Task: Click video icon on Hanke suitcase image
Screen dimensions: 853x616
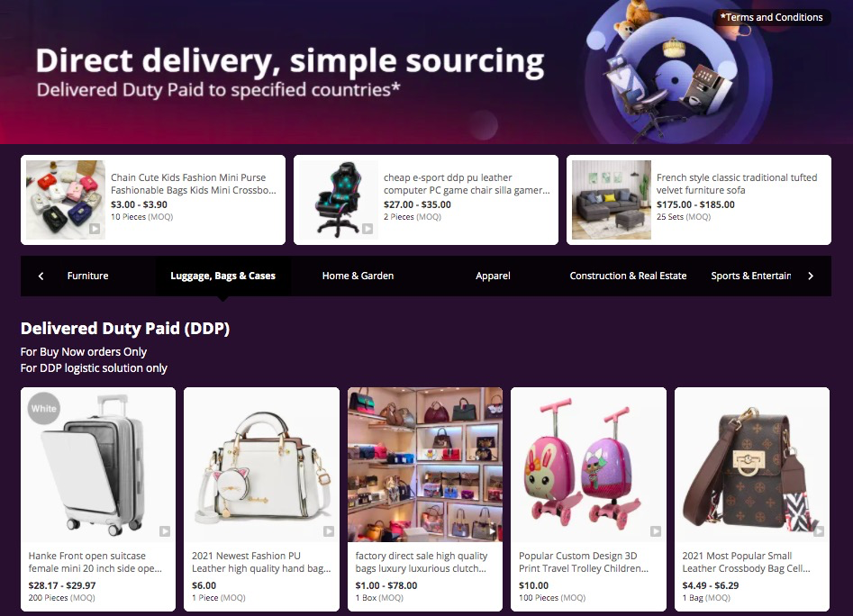Action: click(x=165, y=531)
